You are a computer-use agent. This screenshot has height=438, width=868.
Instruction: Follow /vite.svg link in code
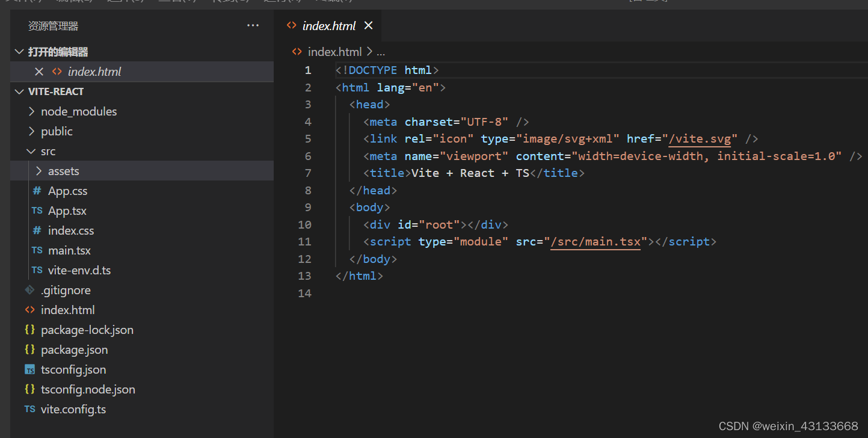coord(700,138)
